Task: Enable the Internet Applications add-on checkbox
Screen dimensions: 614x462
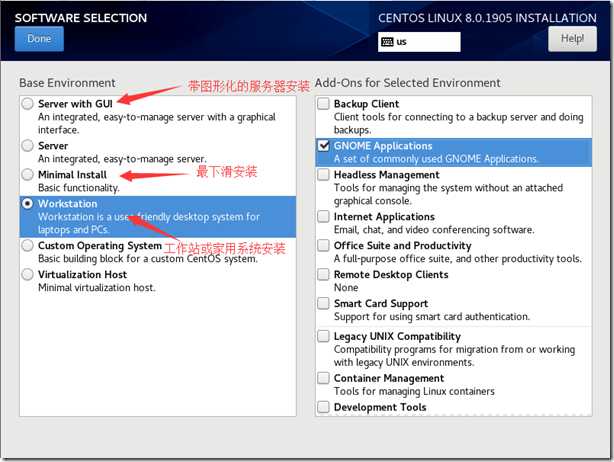Action: coord(323,217)
